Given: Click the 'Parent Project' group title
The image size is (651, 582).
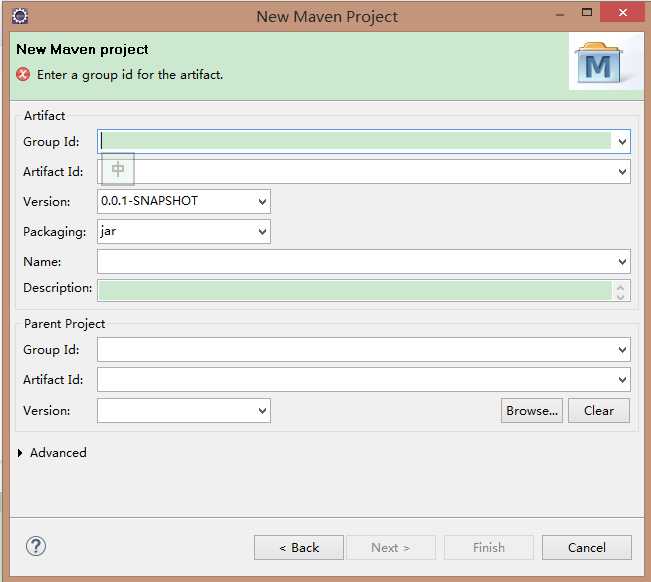Looking at the screenshot, I should tap(64, 324).
